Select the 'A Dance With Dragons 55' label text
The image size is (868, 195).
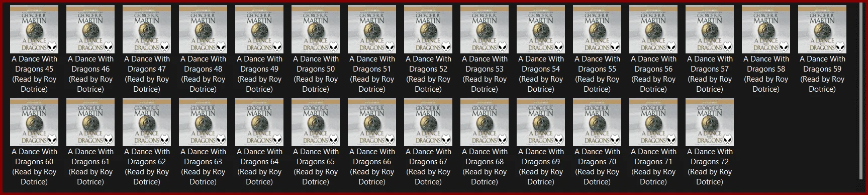[597, 74]
